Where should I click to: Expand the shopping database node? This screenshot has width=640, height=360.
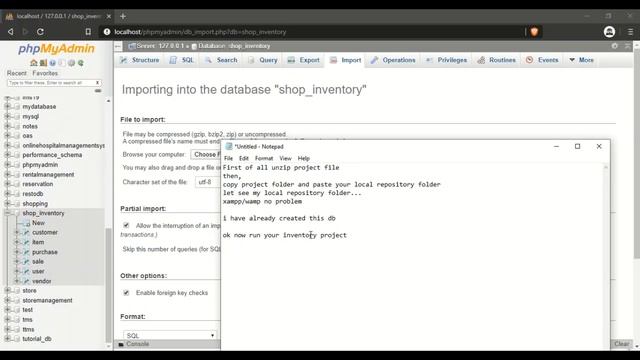(x=7, y=203)
